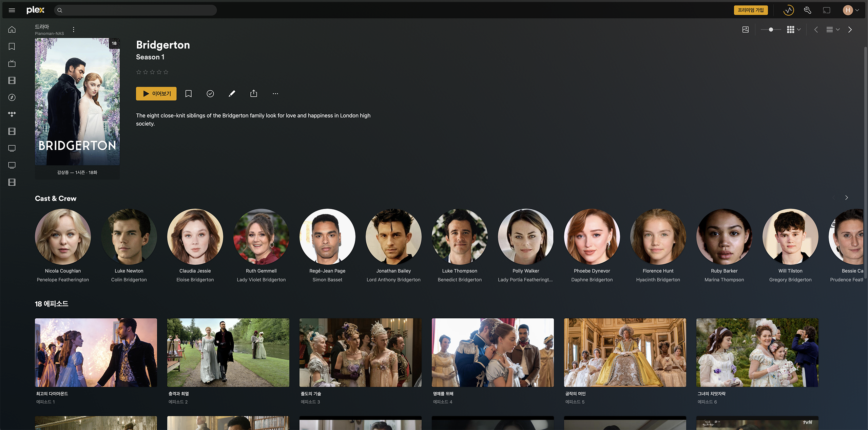Open the user account H dropdown
The image size is (868, 430).
(851, 10)
